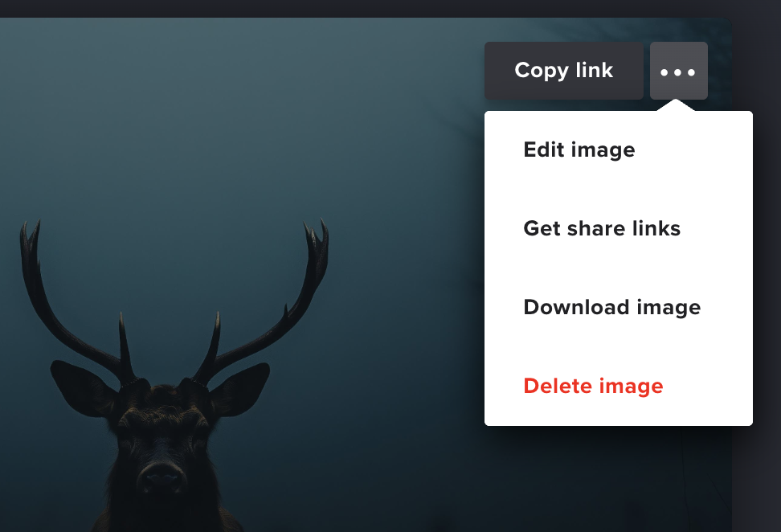Click the middle dot of the ellipsis button
Viewport: 781px width, 532px height.
point(678,72)
